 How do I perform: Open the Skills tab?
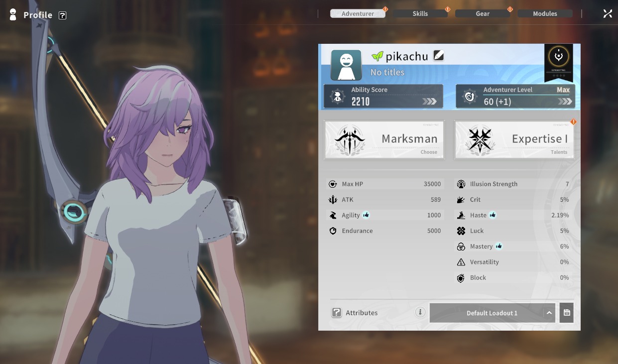tap(420, 13)
